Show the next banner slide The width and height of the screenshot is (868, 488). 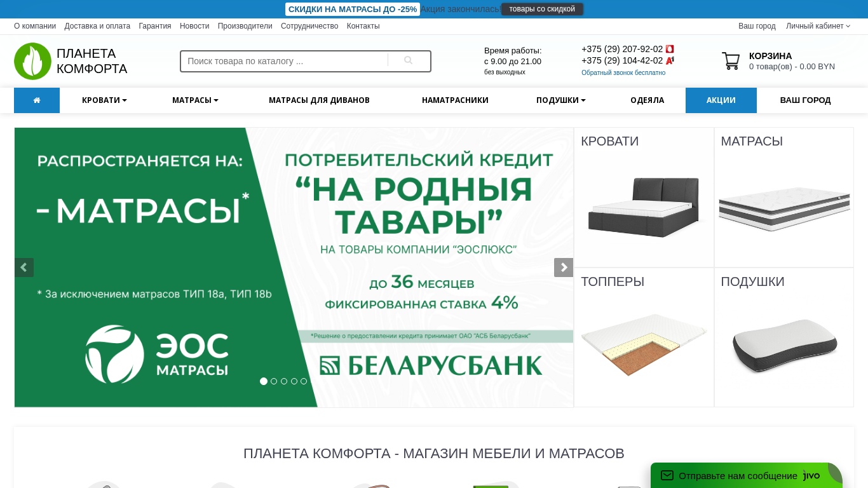click(x=564, y=268)
